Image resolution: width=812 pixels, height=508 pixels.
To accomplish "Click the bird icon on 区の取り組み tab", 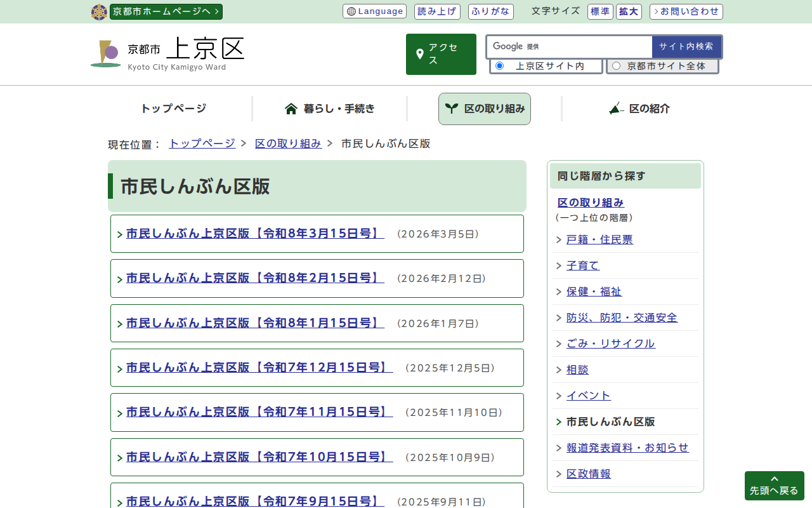I will click(452, 108).
